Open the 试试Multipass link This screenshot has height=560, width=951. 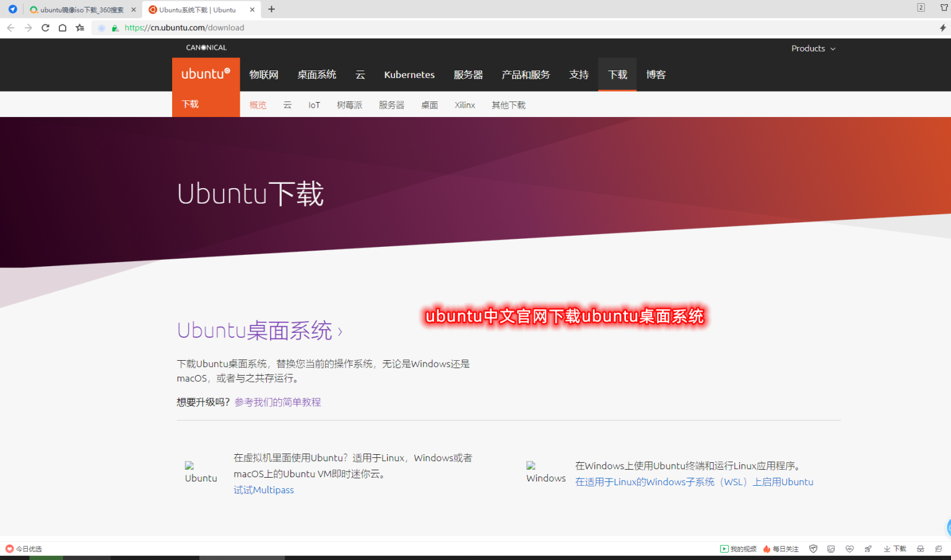[263, 489]
